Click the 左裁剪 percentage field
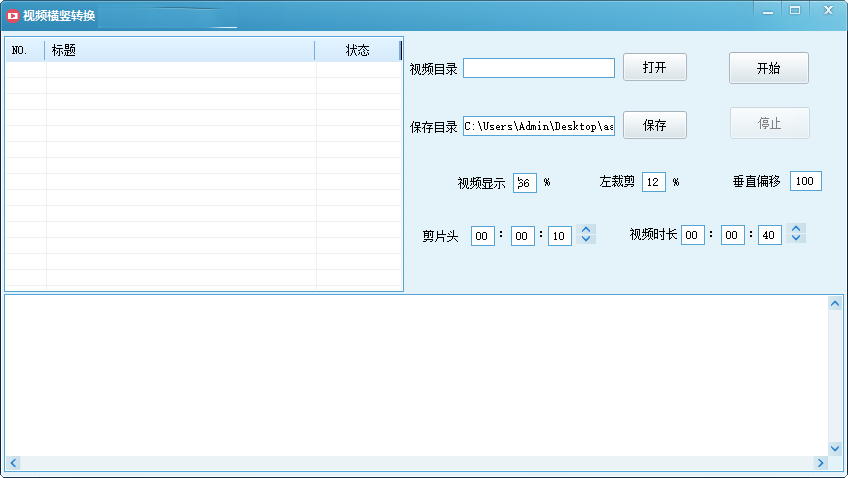This screenshot has height=478, width=848. [x=653, y=182]
